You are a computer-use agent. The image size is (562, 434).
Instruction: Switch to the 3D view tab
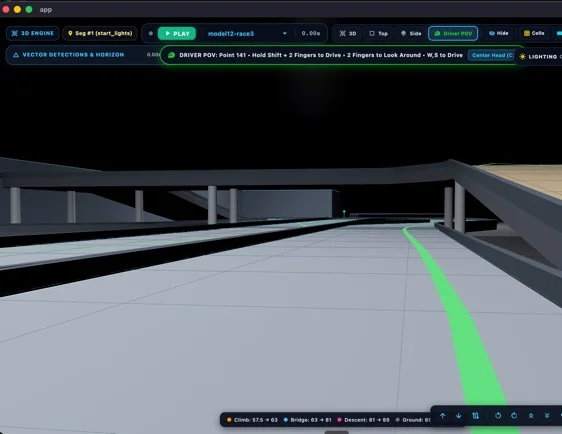pos(348,33)
